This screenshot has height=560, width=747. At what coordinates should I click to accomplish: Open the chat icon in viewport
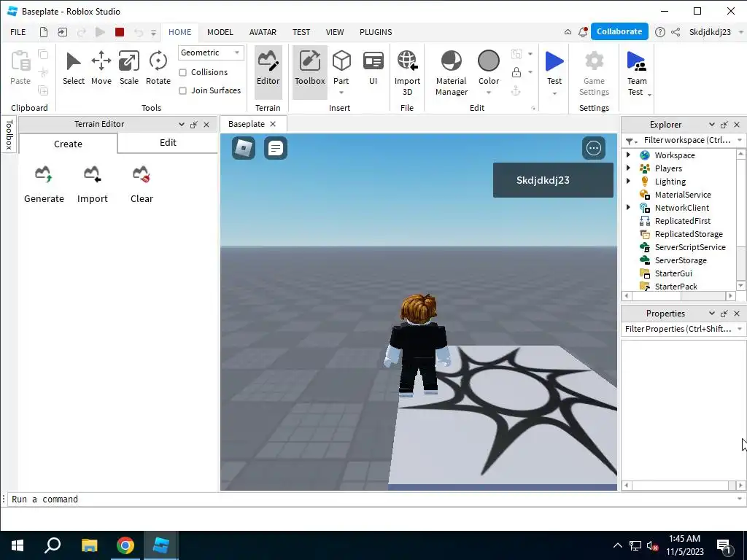click(x=275, y=148)
